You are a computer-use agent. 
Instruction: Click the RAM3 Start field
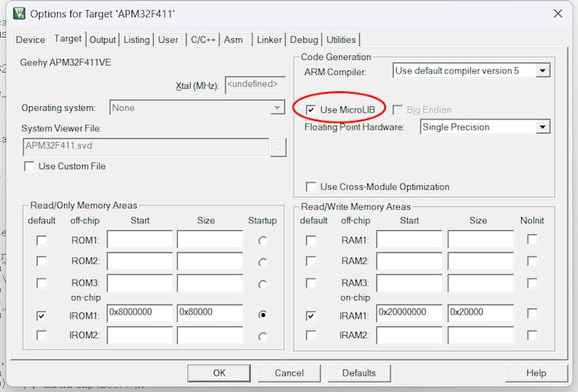409,283
